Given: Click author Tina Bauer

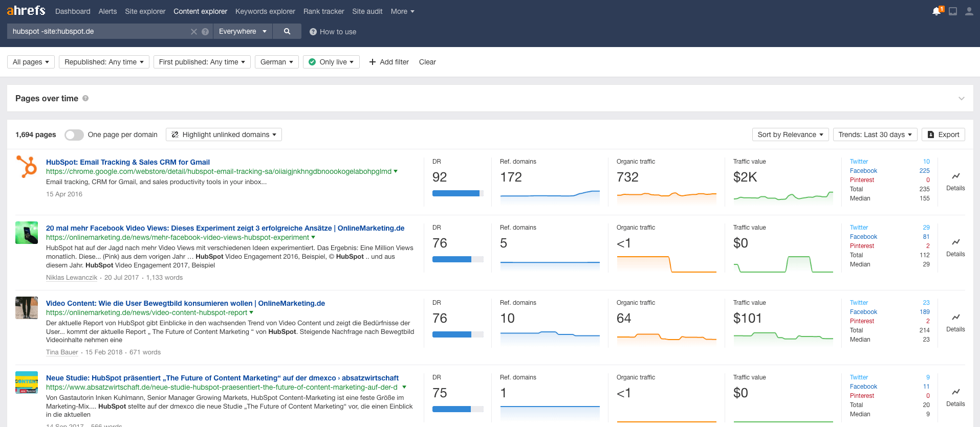Looking at the screenshot, I should [x=62, y=352].
